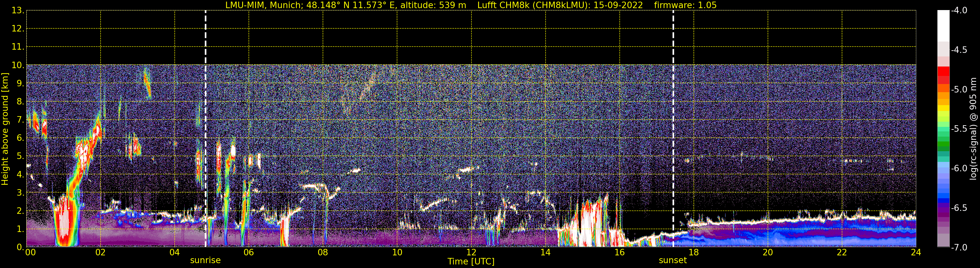Click height axis tick label 10 km

tap(18, 65)
